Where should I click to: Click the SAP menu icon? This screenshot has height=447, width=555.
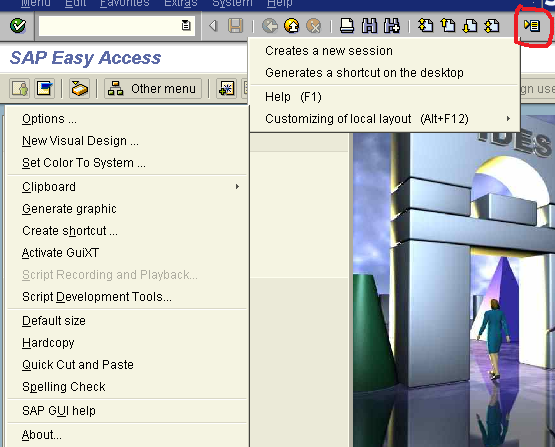pyautogui.click(x=44, y=88)
